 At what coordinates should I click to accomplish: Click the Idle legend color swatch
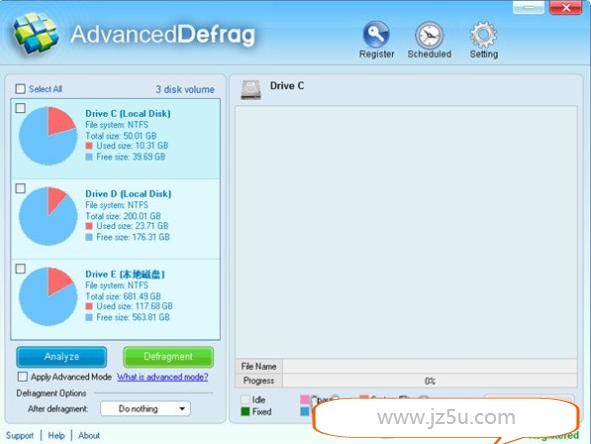tap(245, 400)
